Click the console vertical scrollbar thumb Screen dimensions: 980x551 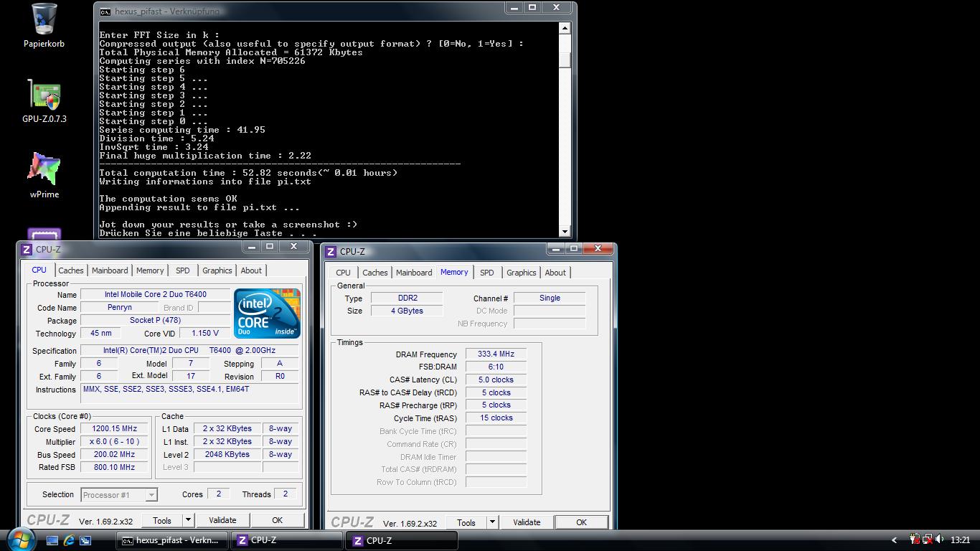[565, 60]
